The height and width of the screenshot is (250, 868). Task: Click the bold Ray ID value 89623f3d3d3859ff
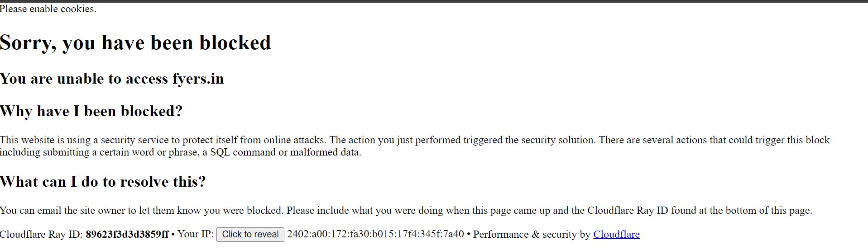pyautogui.click(x=127, y=234)
